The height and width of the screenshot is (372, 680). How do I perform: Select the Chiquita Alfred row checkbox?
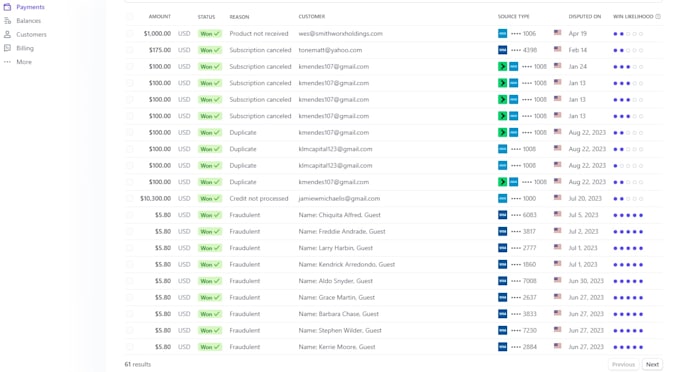pos(130,215)
